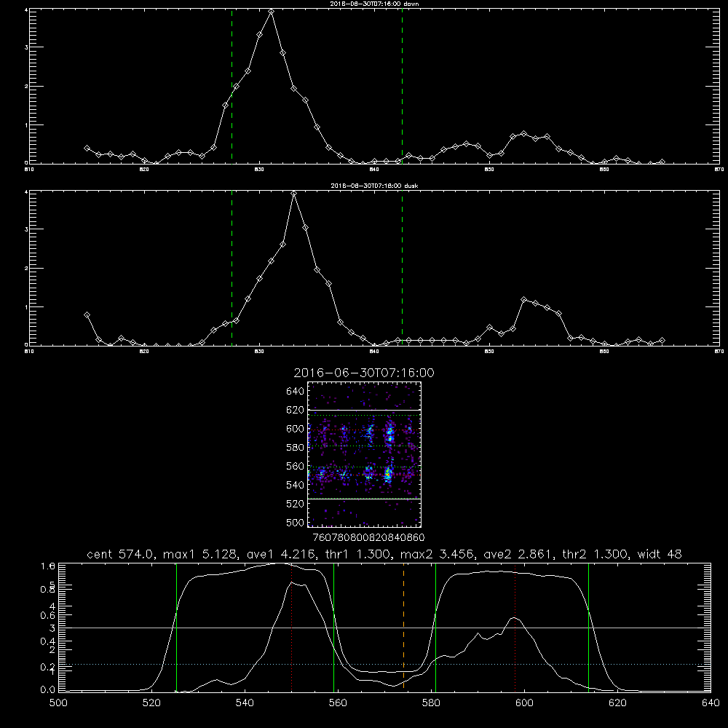Viewport: 728px width, 728px height.
Task: Click the solid green line near 614 in the bottom plot
Action: [x=588, y=627]
